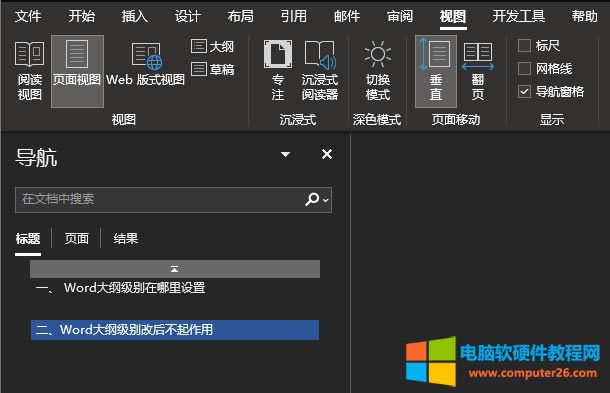
Task: Switch to Read Mode (阅读视图)
Action: [30, 71]
